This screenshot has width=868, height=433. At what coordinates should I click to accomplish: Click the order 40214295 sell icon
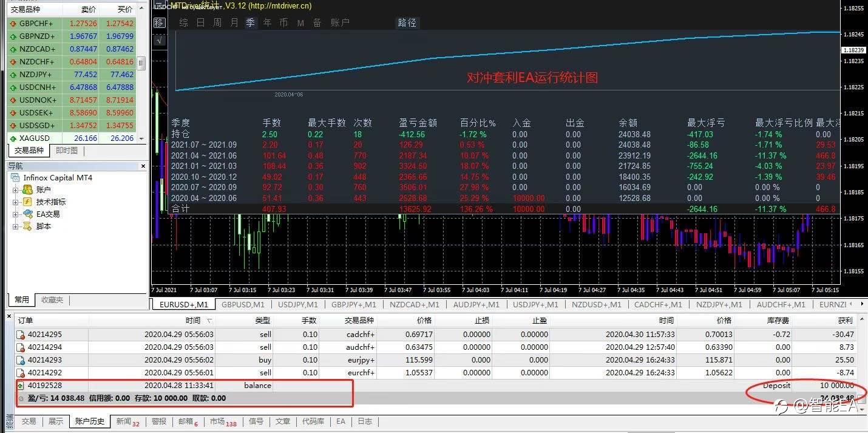20,335
